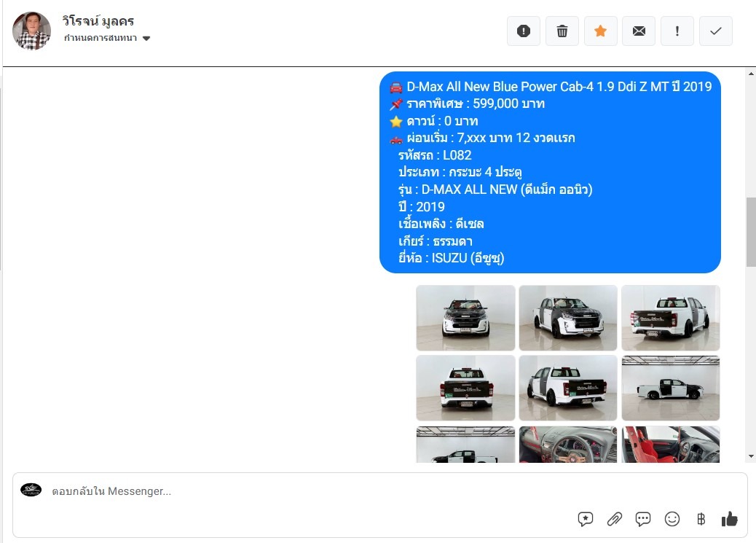Send a thumbs-up like
Screen dimensions: 756x543
[x=730, y=519]
